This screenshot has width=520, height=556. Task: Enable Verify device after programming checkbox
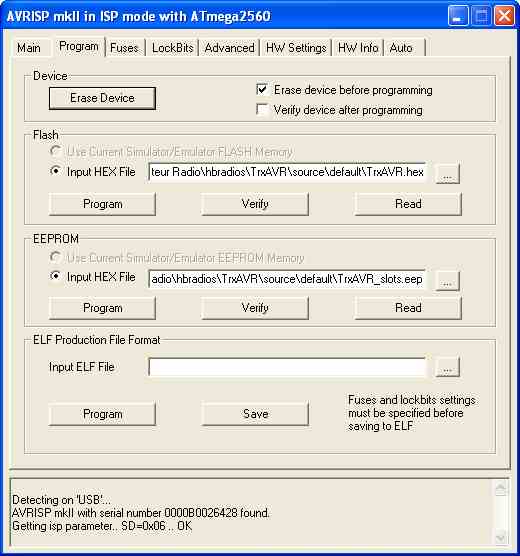pyautogui.click(x=262, y=110)
